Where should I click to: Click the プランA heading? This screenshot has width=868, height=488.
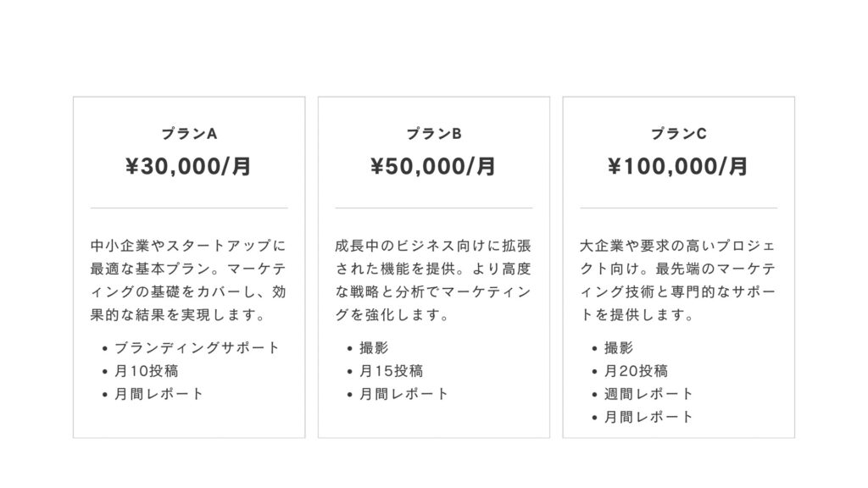[189, 134]
